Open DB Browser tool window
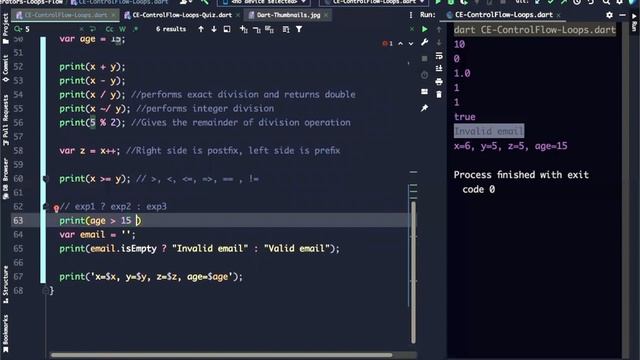The width and height of the screenshot is (640, 360). coord(5,179)
